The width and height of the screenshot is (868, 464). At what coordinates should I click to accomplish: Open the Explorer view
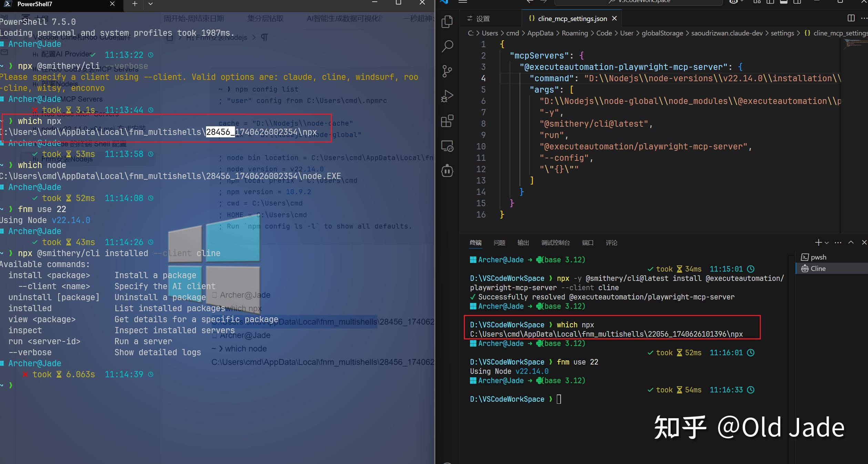[x=447, y=22]
